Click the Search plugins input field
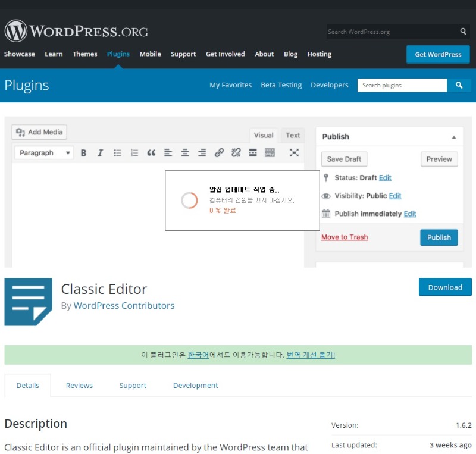The height and width of the screenshot is (454, 476). [x=402, y=85]
